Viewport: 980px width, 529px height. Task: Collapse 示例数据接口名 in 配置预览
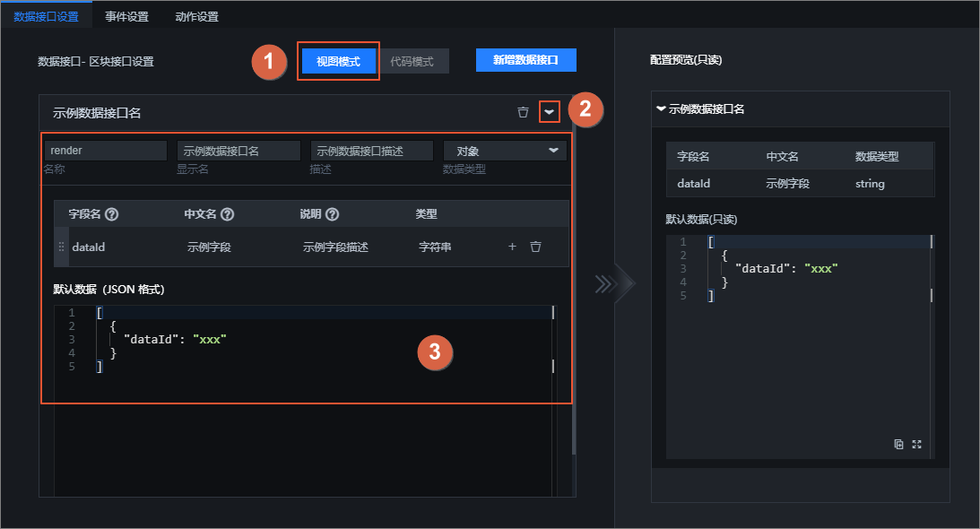[x=661, y=108]
